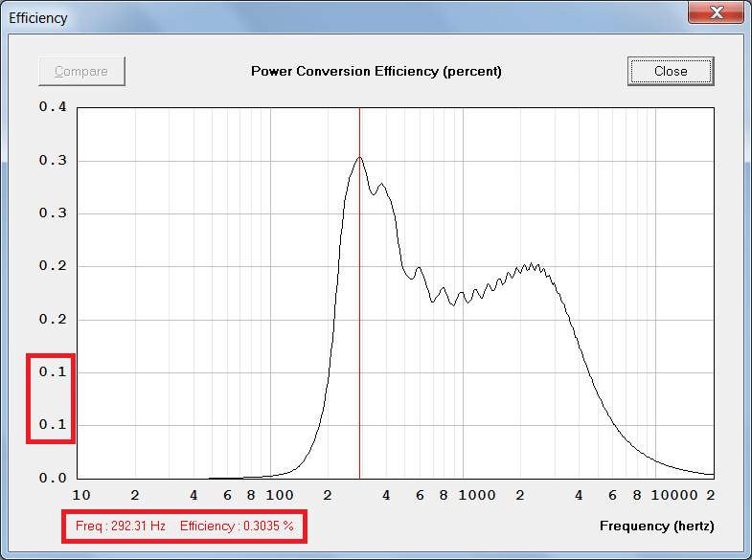Click the red frequency cursor line
The width and height of the screenshot is (752, 560).
[x=359, y=293]
